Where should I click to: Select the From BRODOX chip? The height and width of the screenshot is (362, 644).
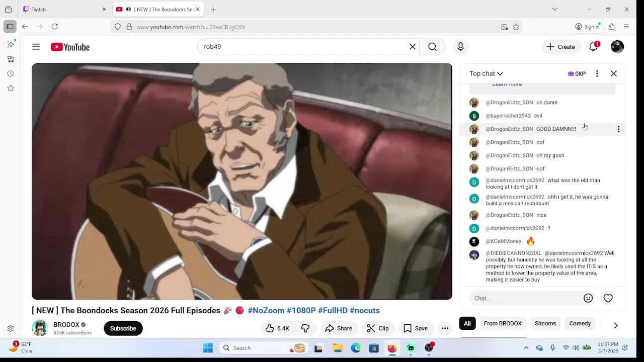[503, 323]
